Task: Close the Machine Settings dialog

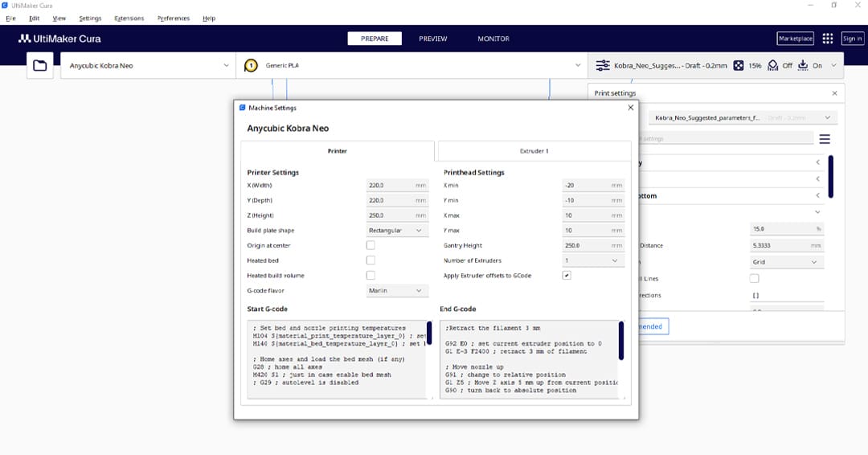Action: [631, 108]
